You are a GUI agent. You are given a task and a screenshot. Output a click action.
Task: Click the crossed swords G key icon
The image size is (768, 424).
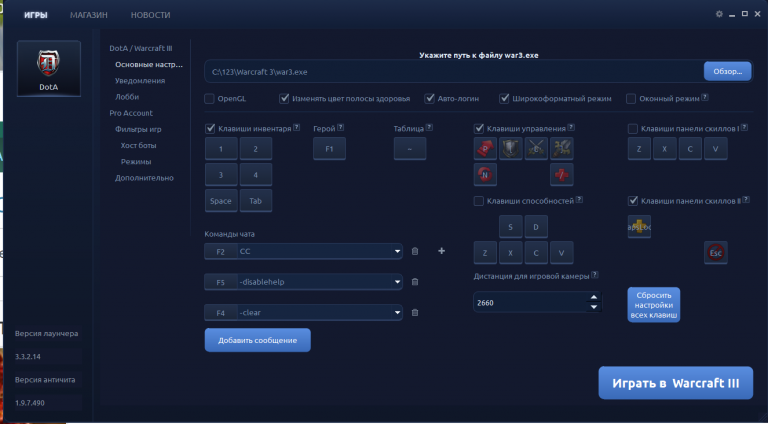(x=536, y=148)
